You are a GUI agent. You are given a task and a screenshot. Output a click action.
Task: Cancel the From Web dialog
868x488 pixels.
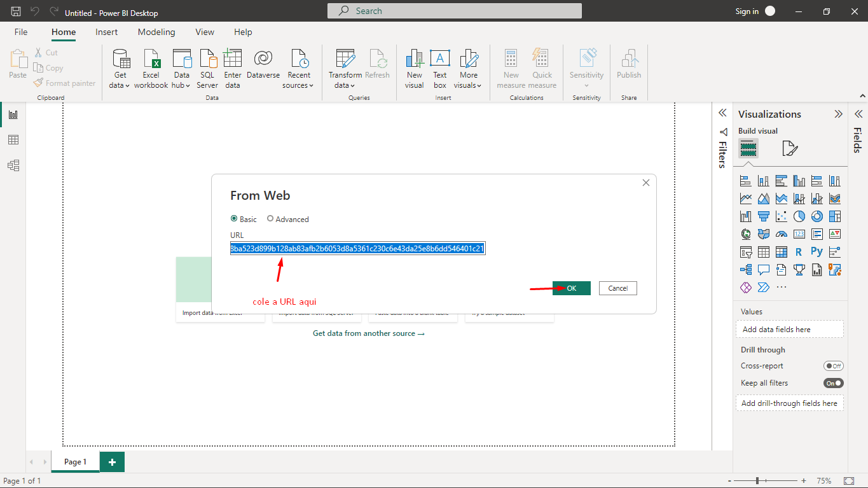[618, 288]
